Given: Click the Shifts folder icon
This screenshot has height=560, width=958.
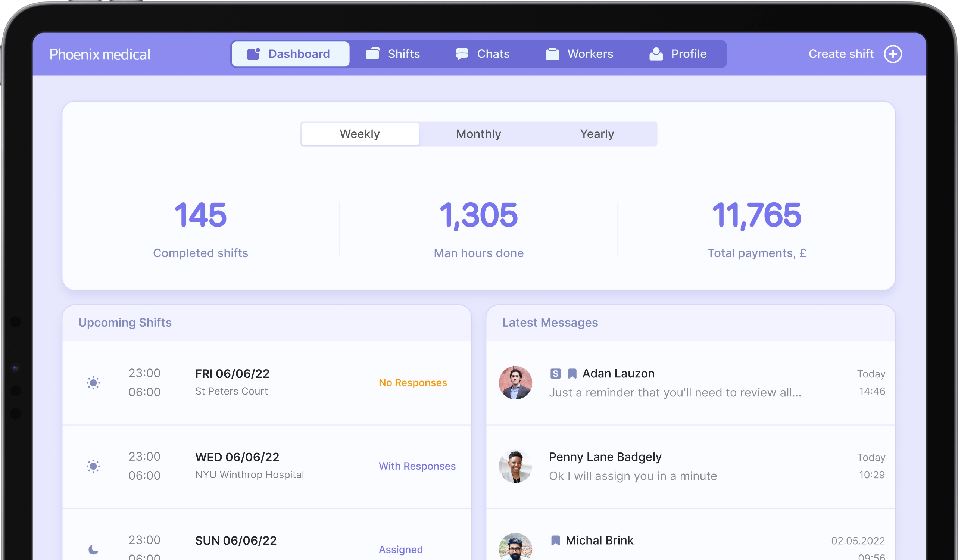Looking at the screenshot, I should coord(374,54).
